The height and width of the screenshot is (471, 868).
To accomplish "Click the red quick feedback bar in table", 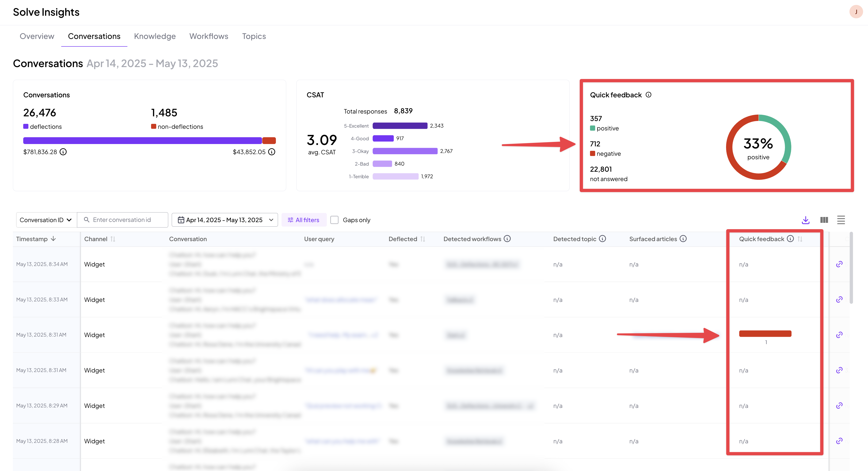I will 765,334.
